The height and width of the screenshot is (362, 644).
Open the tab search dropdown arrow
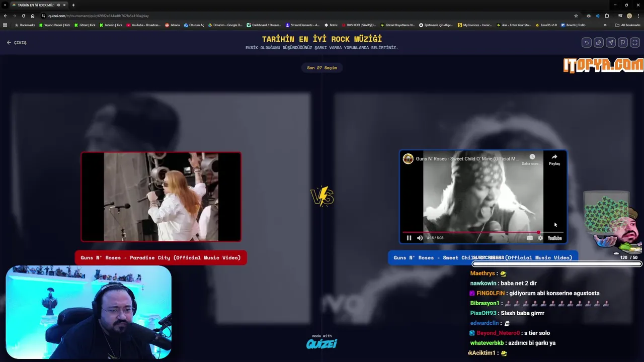[x=5, y=5]
